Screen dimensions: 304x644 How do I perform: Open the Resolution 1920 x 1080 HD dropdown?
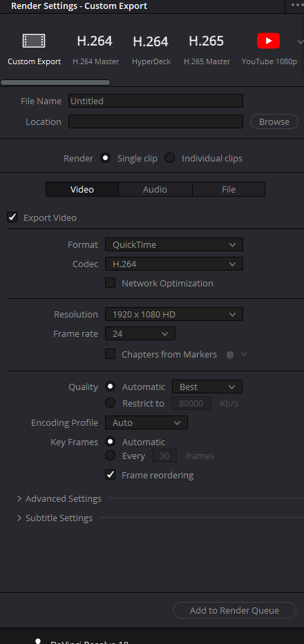tap(174, 315)
